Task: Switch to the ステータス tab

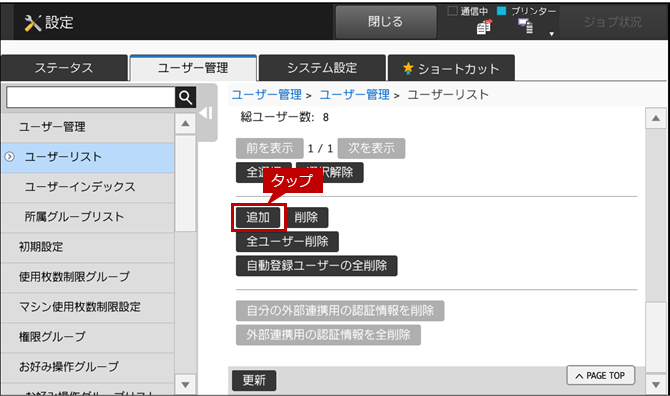Action: (x=64, y=68)
